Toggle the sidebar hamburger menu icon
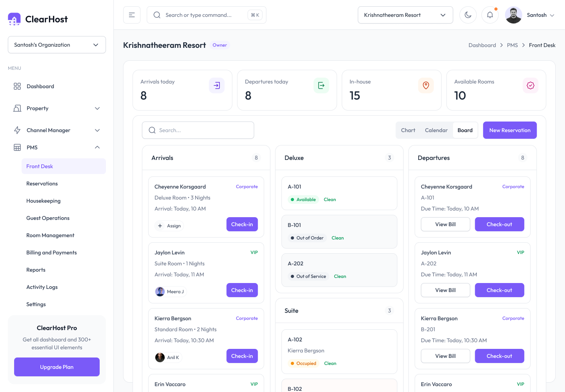The image size is (565, 392). 132,15
